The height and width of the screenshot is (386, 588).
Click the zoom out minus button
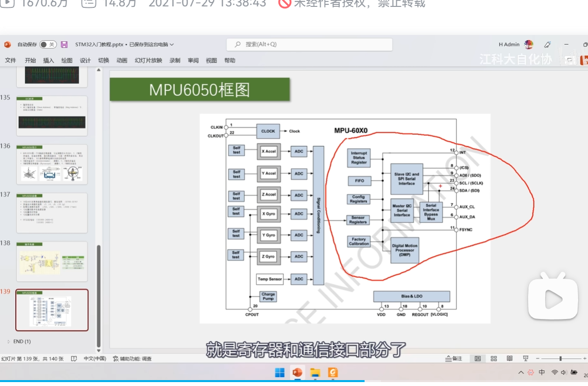pyautogui.click(x=537, y=358)
